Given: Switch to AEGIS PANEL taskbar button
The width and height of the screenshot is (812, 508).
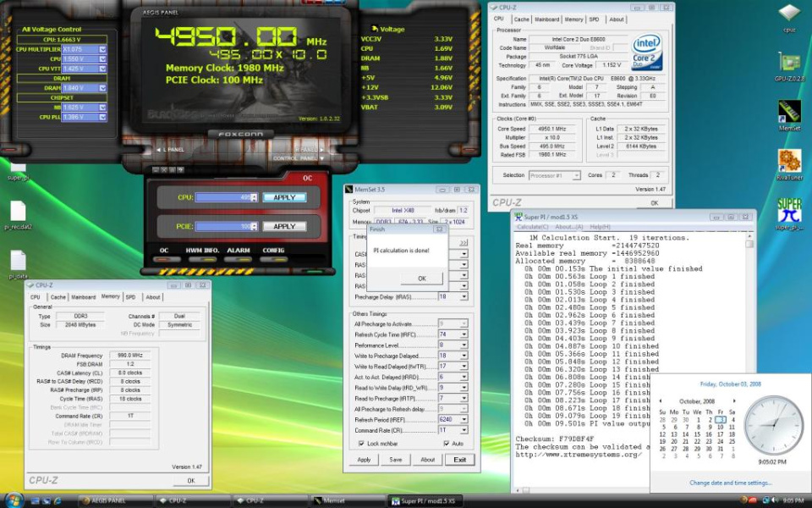Looking at the screenshot, I should point(115,500).
